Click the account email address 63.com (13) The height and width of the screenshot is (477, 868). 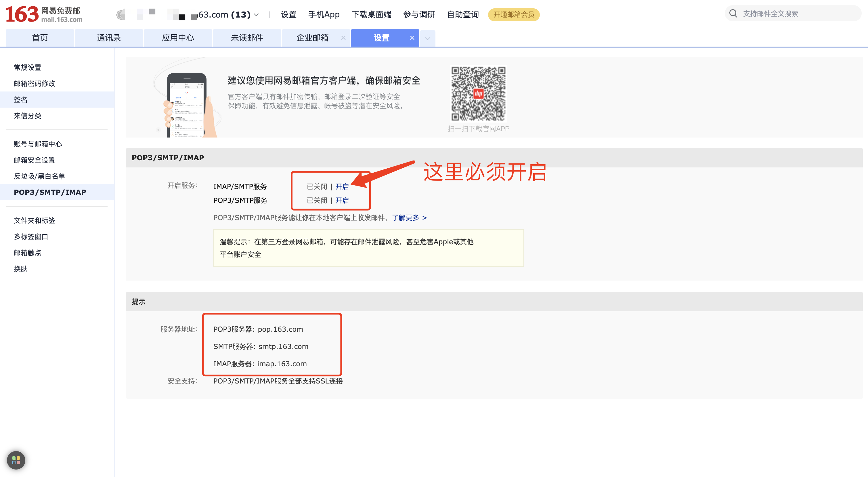[x=224, y=14]
